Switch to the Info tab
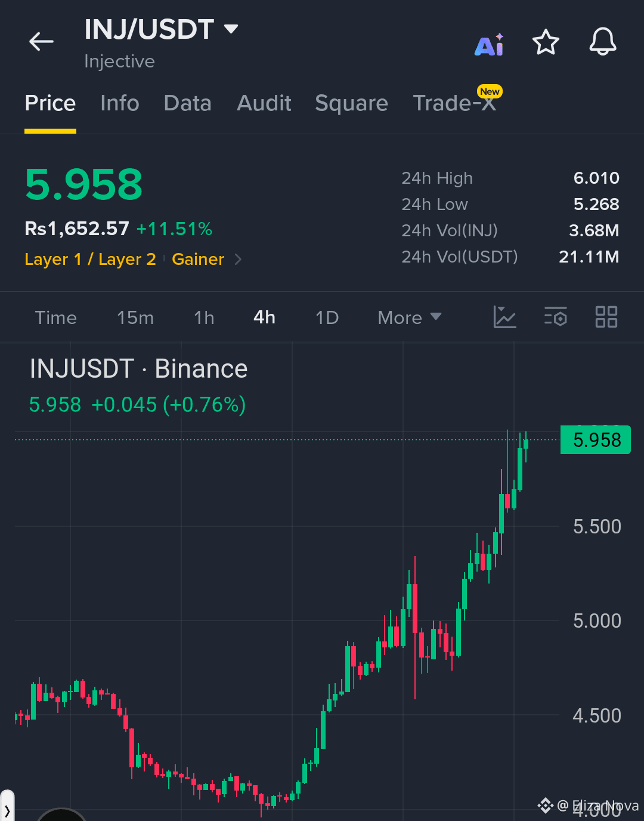Image resolution: width=644 pixels, height=821 pixels. (x=120, y=103)
